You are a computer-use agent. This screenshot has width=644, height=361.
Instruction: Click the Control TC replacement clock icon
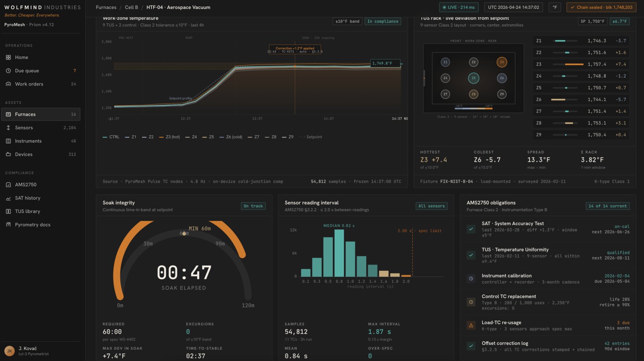pos(471,302)
